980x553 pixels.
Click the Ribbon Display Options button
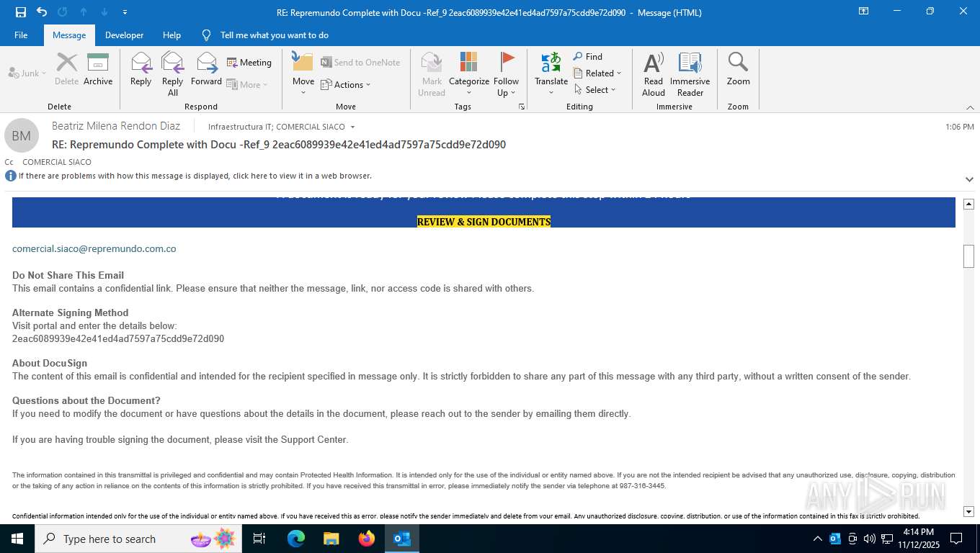[863, 12]
